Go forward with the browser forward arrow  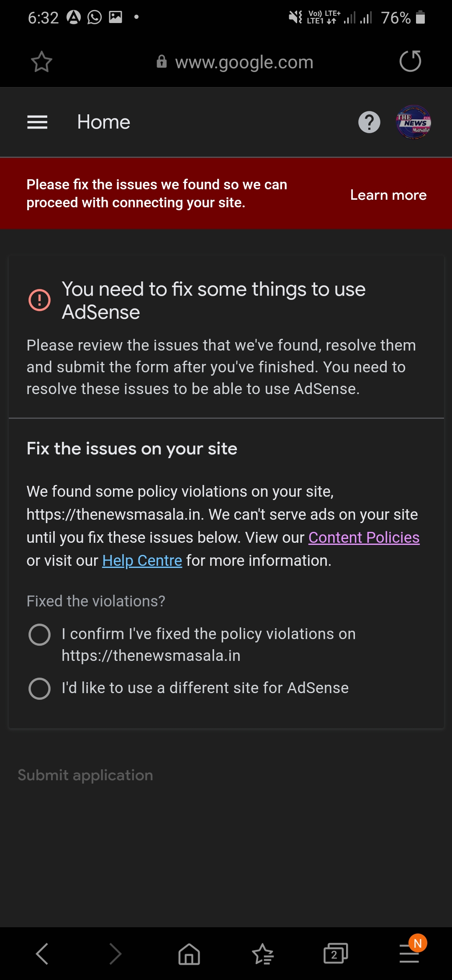116,954
